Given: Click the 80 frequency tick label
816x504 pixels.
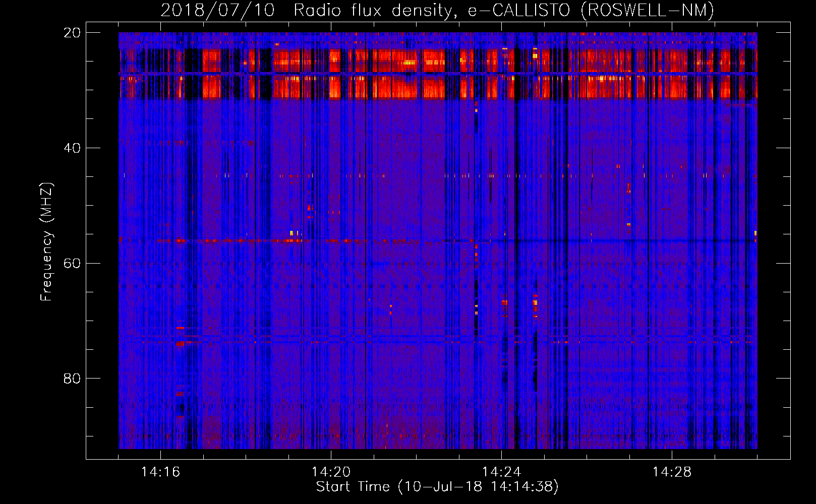Looking at the screenshot, I should 72,379.
